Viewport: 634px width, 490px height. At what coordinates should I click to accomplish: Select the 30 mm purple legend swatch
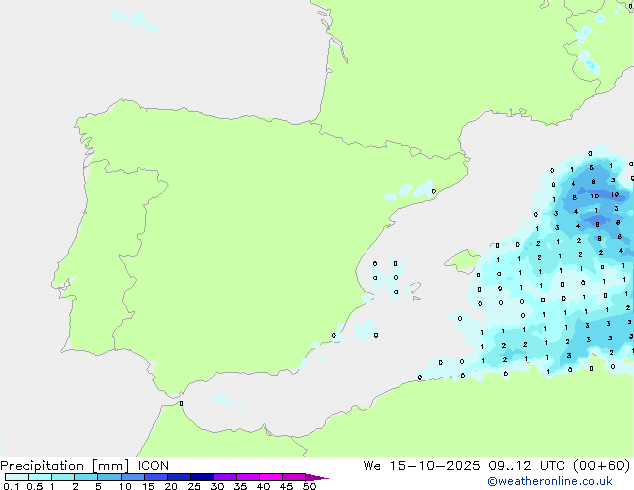pos(225,477)
